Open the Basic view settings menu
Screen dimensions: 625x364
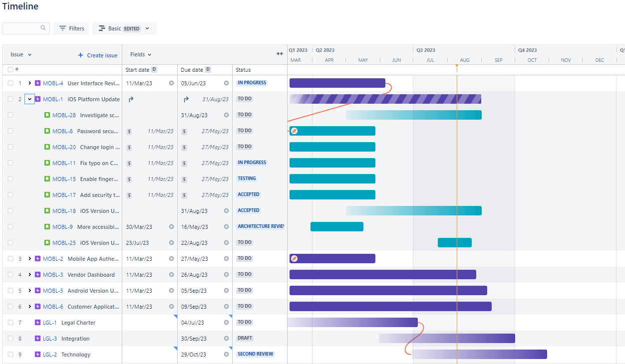(124, 28)
